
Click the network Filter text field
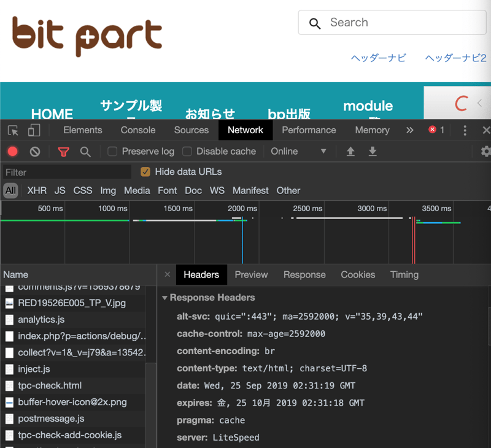pos(66,172)
